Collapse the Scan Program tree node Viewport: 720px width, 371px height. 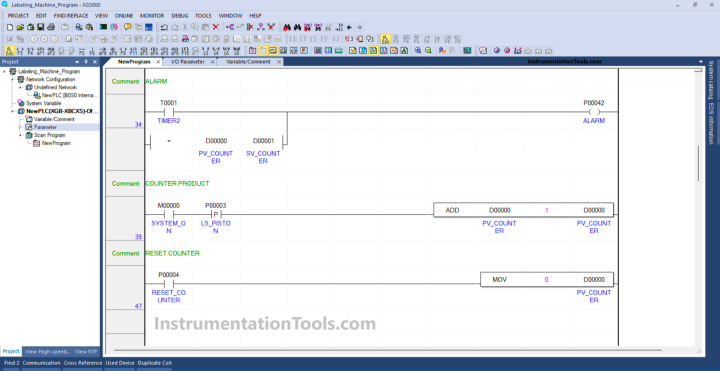click(21, 135)
